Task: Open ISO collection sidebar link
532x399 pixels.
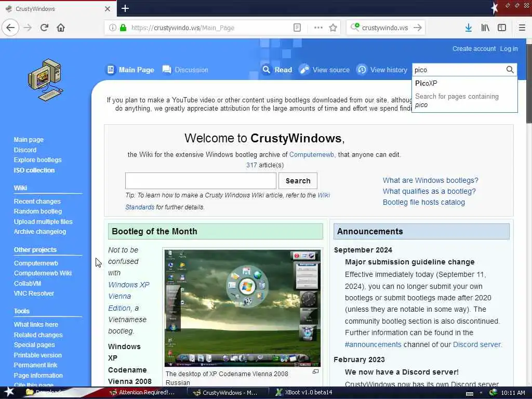Action: pyautogui.click(x=34, y=170)
